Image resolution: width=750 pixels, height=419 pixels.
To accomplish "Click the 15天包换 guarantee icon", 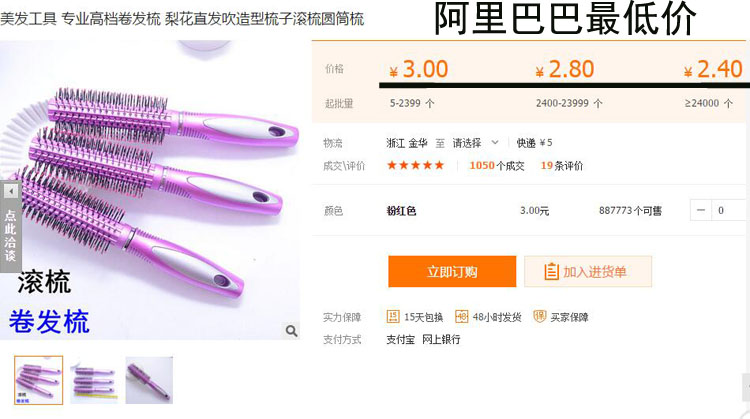I will pyautogui.click(x=393, y=316).
